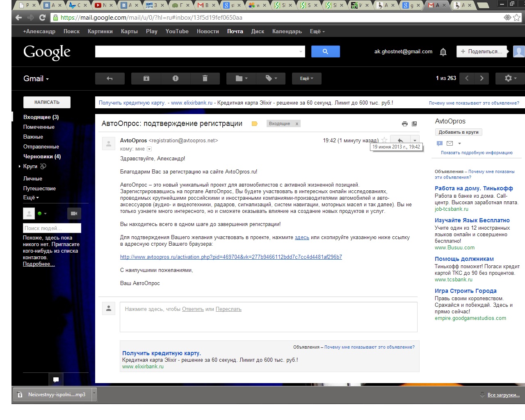The width and height of the screenshot is (525, 420).
Task: Open the Gmail dropdown switcher
Action: pos(36,78)
